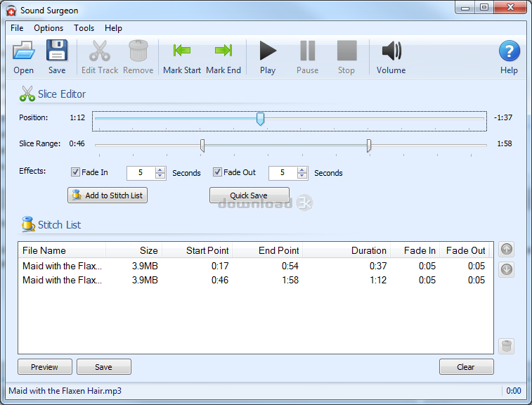Move selected stitch item up
Viewport: 532px width, 405px height.
point(506,249)
